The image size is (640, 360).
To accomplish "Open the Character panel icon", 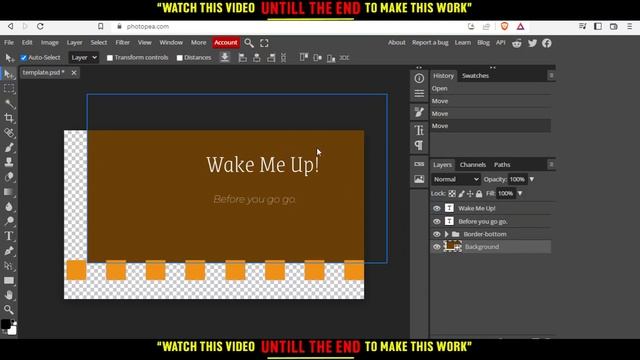I will click(419, 130).
